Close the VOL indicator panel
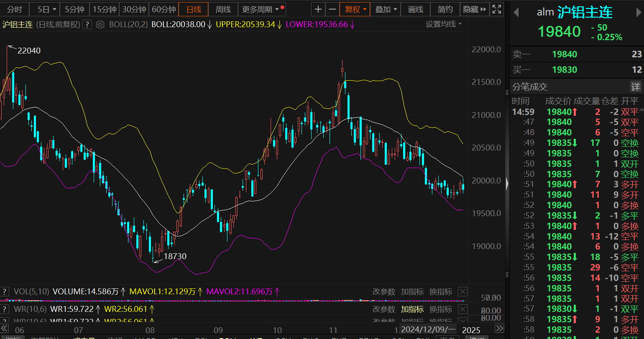This screenshot has width=644, height=339. 463,292
